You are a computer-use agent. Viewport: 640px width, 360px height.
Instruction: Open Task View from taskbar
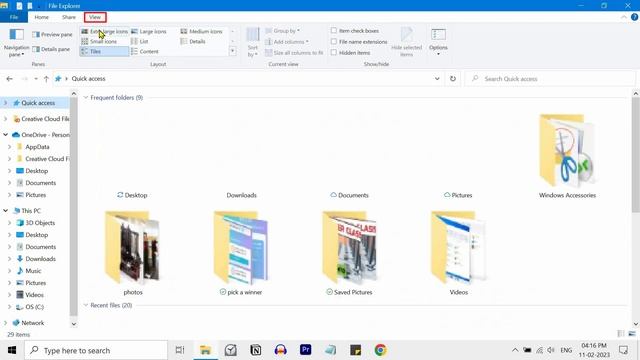point(180,350)
